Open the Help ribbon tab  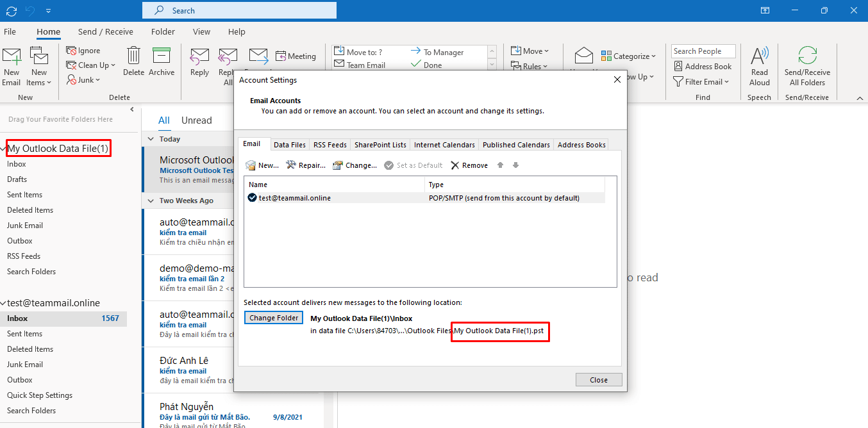(x=237, y=31)
